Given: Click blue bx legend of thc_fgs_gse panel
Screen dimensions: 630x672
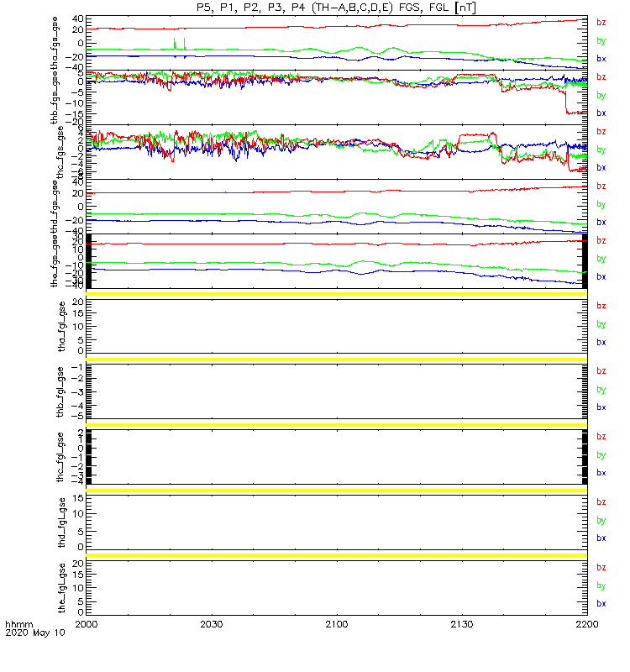Looking at the screenshot, I should 601,167.
